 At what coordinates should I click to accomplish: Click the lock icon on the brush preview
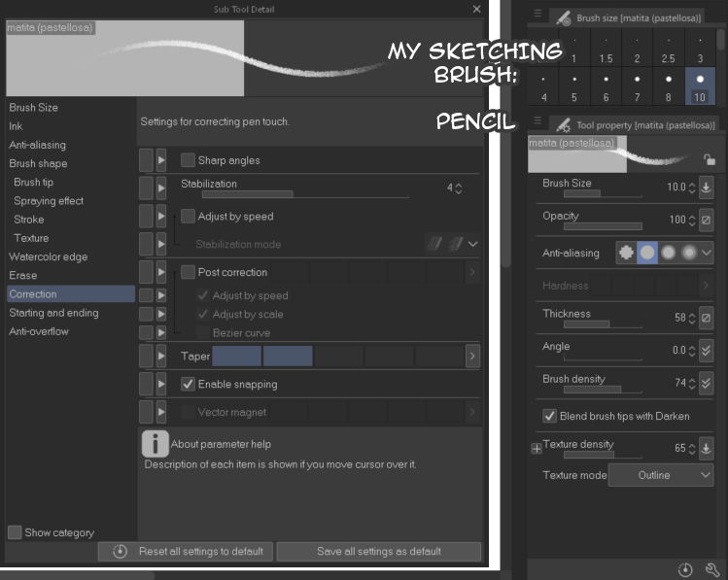[x=710, y=160]
